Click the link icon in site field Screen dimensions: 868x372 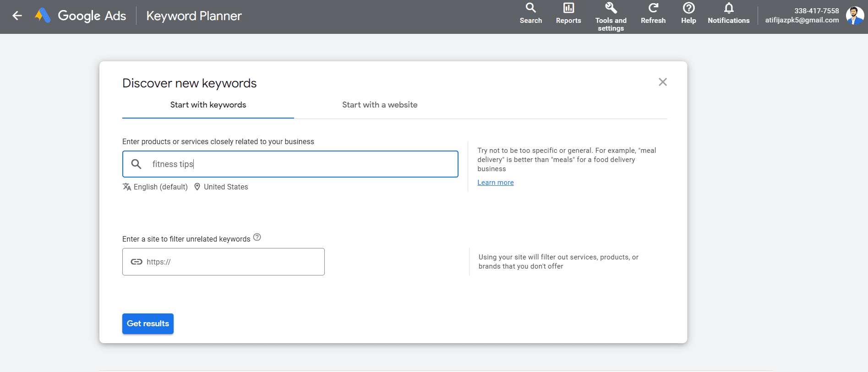(136, 262)
